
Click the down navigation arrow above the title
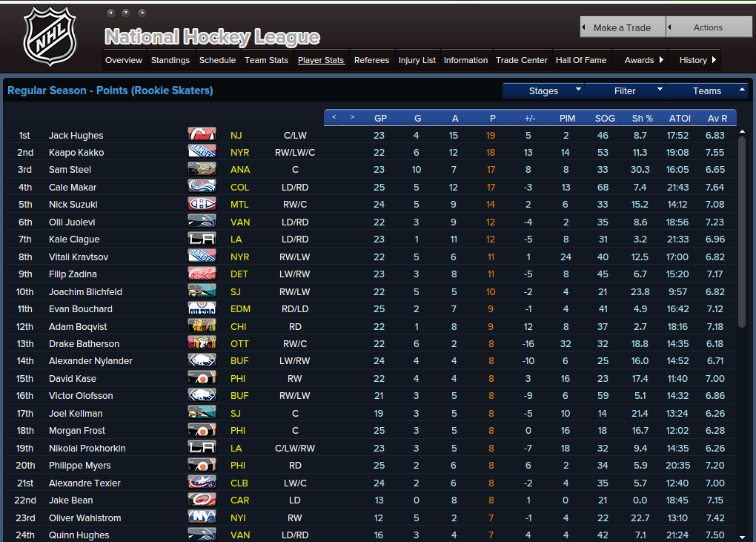[126, 13]
